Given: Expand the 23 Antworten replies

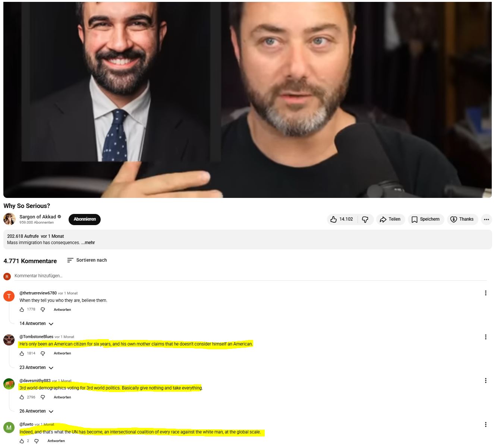Looking at the screenshot, I should point(37,367).
